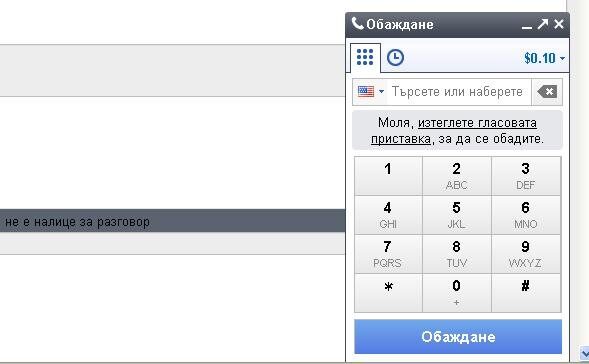589x364 pixels.
Task: Click the scrollbar down arrow
Action: click(x=584, y=353)
